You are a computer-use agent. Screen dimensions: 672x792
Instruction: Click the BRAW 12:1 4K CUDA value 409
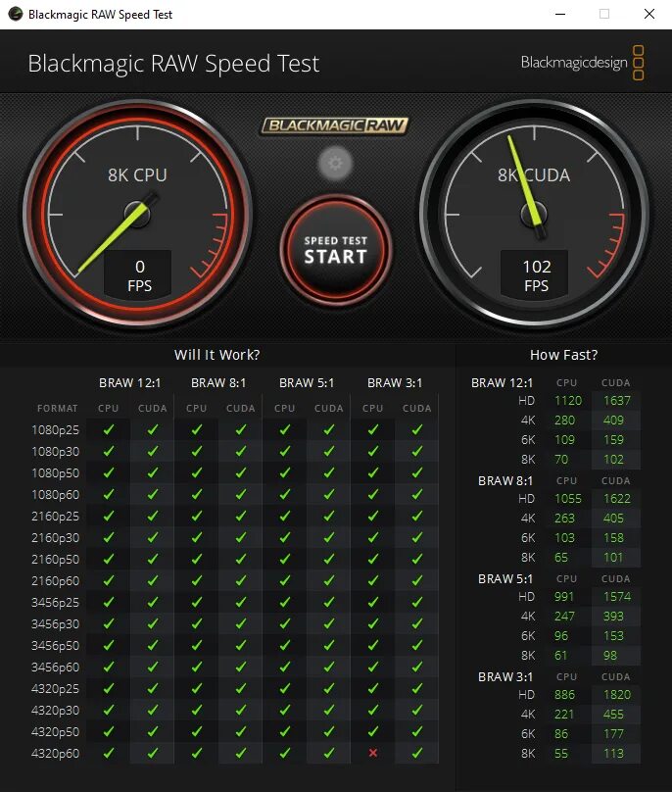click(613, 421)
